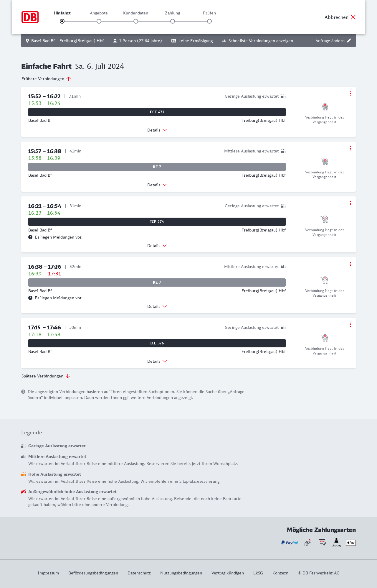Click the Anfrage ändern pencil icon

pos(349,41)
